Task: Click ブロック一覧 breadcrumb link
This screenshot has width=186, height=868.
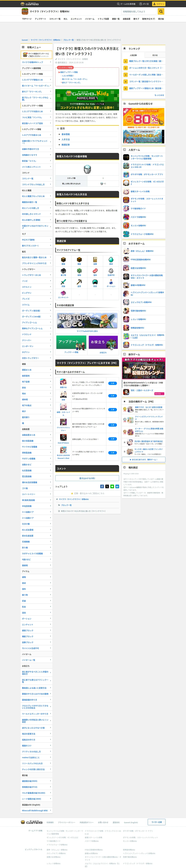Action: (69, 40)
